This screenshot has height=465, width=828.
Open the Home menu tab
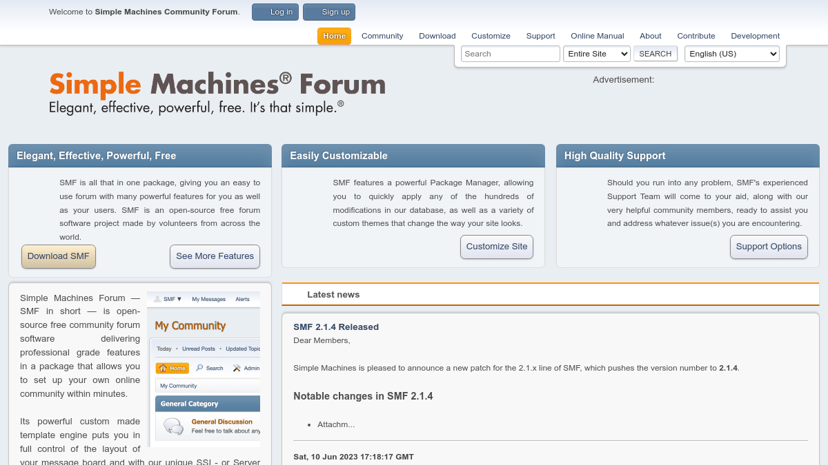[x=334, y=36]
